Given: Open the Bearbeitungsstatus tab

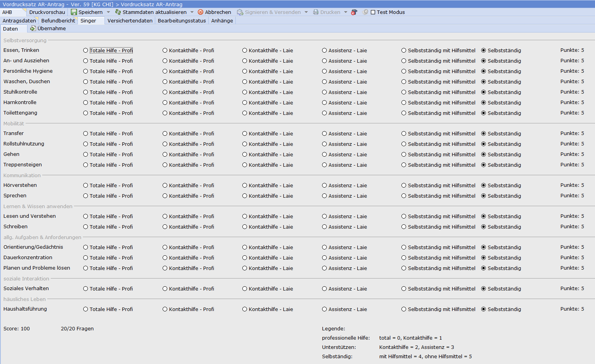Looking at the screenshot, I should click(x=182, y=21).
